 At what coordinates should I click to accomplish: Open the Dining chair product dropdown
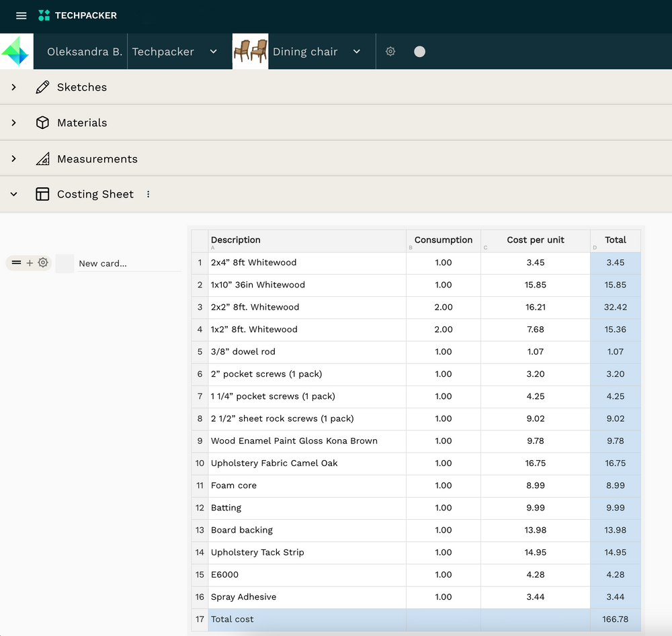point(356,52)
